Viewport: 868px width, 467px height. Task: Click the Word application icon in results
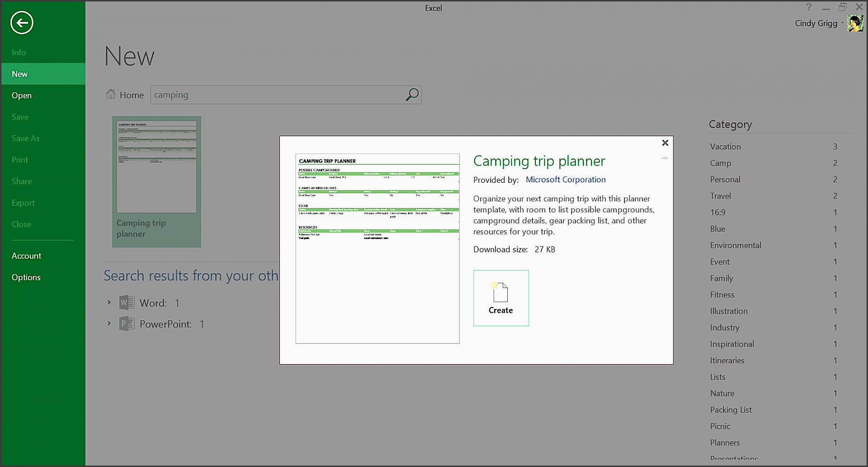[x=127, y=303]
